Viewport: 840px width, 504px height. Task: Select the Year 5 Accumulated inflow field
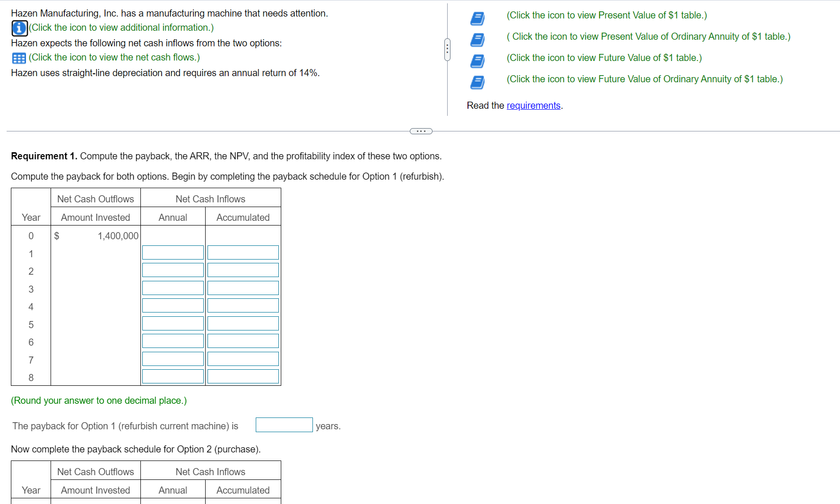[243, 323]
